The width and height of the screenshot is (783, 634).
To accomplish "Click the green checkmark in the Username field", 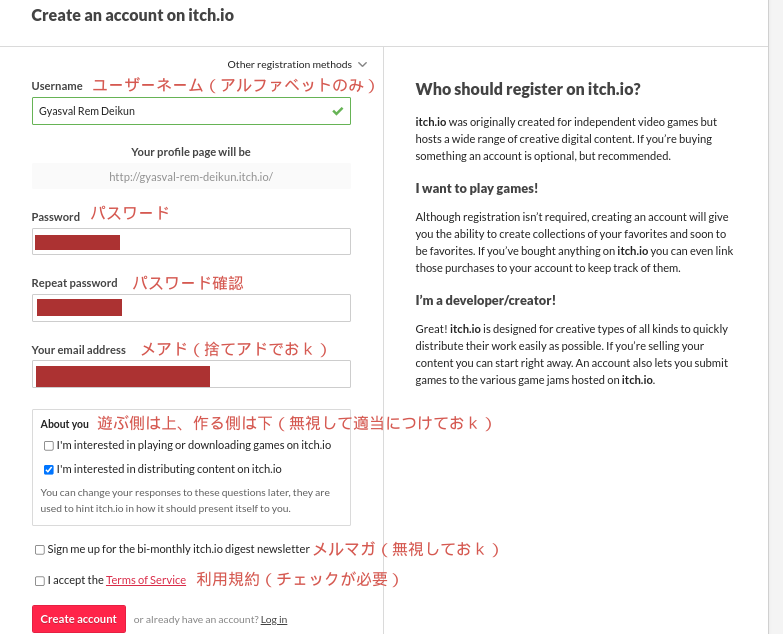I will (x=338, y=111).
